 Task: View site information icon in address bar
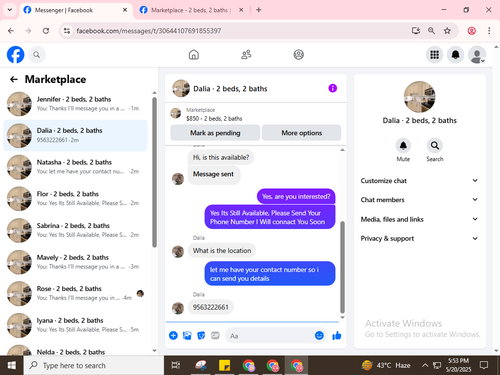tap(67, 31)
